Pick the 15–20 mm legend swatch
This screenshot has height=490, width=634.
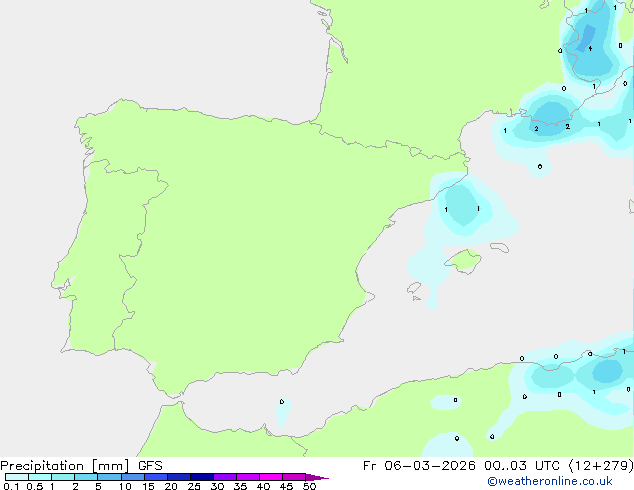pos(156,477)
